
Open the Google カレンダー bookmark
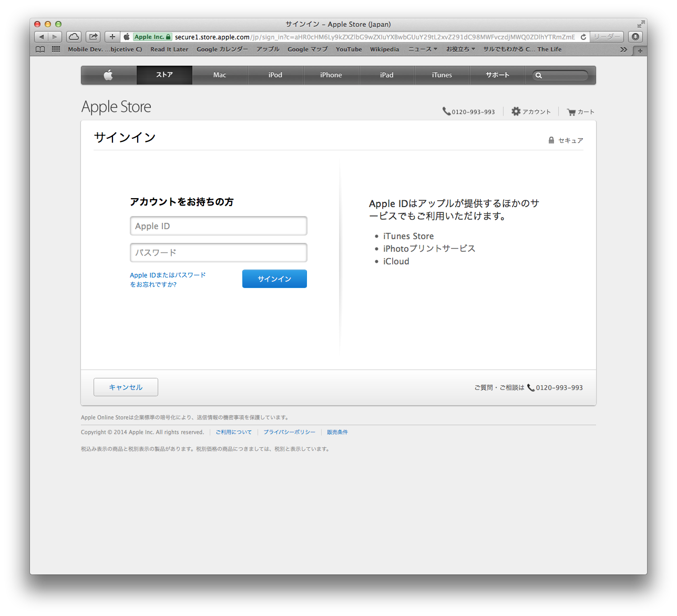pos(222,49)
